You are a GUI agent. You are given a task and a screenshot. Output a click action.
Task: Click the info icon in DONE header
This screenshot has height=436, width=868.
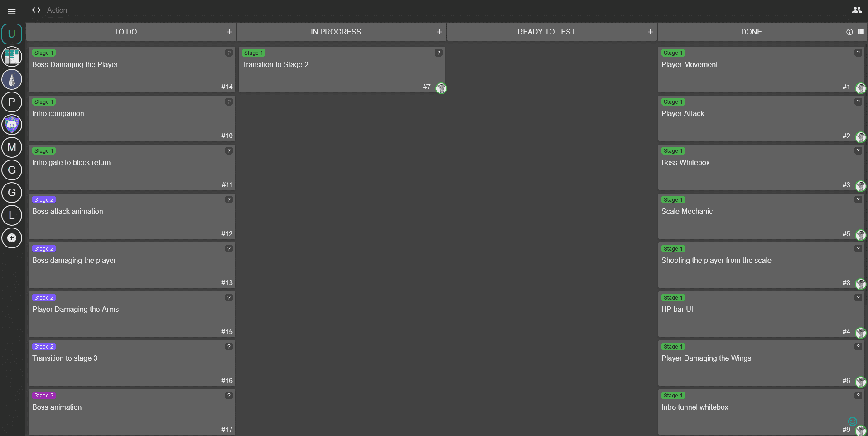pos(849,32)
